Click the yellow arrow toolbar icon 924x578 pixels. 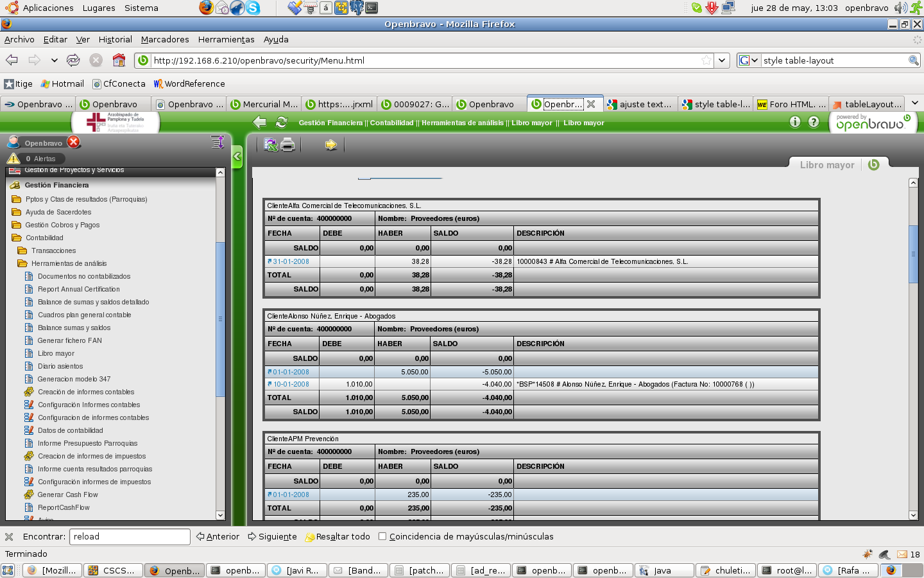[330, 144]
